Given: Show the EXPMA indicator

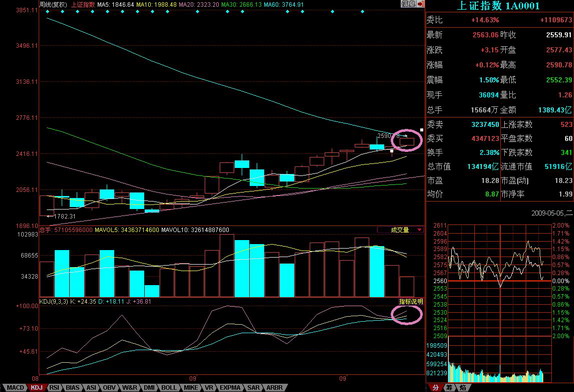Looking at the screenshot, I should coord(230,387).
